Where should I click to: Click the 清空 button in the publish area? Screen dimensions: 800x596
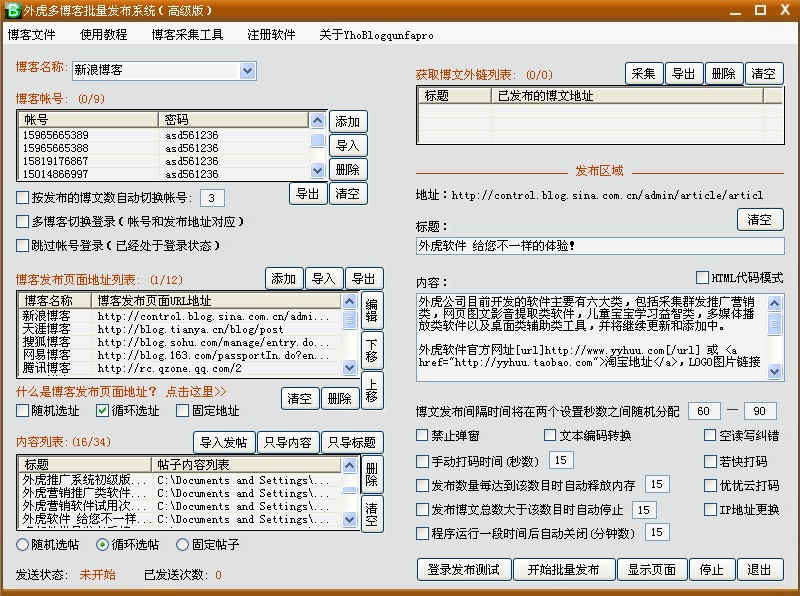pos(760,219)
